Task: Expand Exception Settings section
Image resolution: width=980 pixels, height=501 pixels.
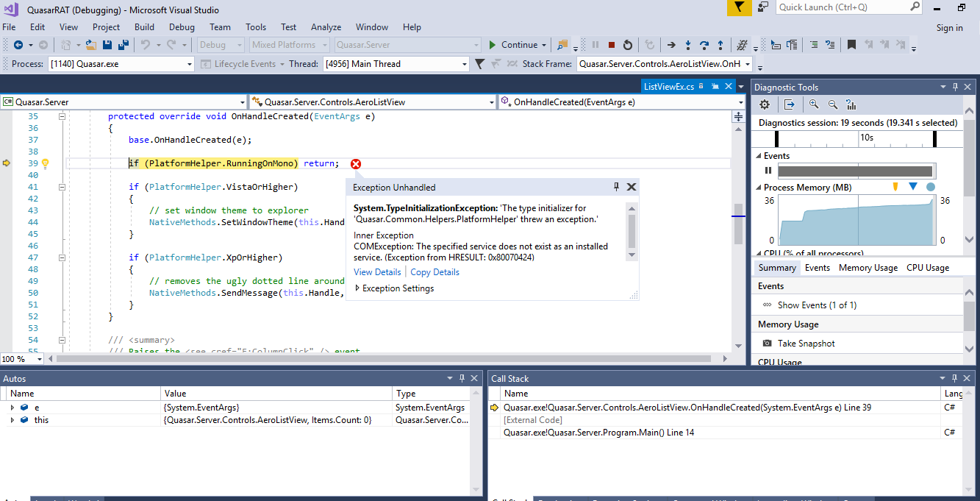Action: coord(357,288)
